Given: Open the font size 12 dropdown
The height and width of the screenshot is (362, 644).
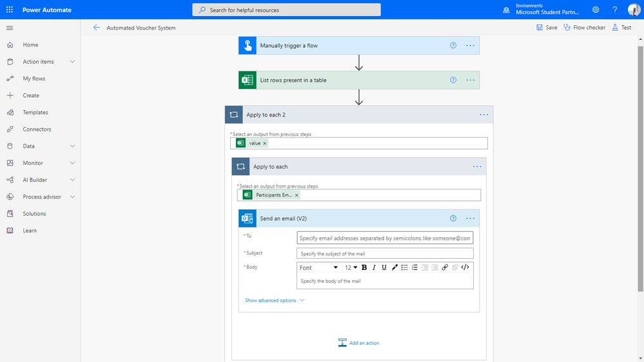Looking at the screenshot, I should (x=351, y=267).
